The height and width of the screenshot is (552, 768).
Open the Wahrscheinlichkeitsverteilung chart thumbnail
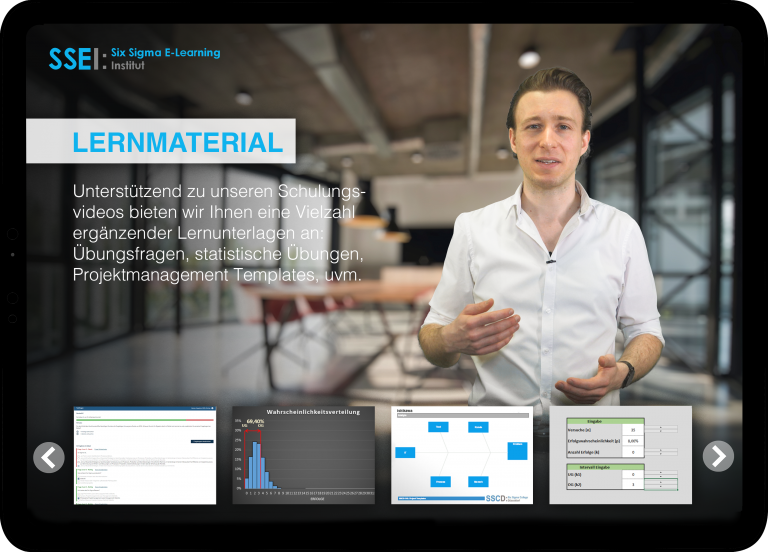point(304,455)
